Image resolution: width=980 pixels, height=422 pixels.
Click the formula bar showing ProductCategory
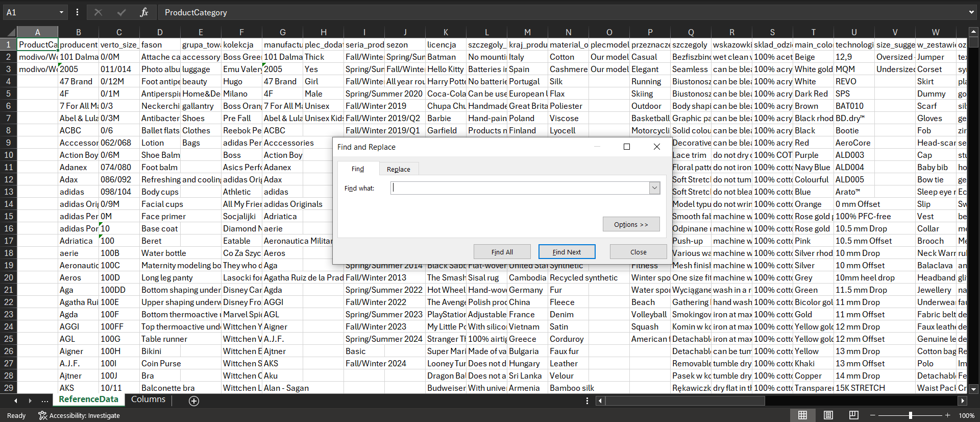pyautogui.click(x=561, y=12)
